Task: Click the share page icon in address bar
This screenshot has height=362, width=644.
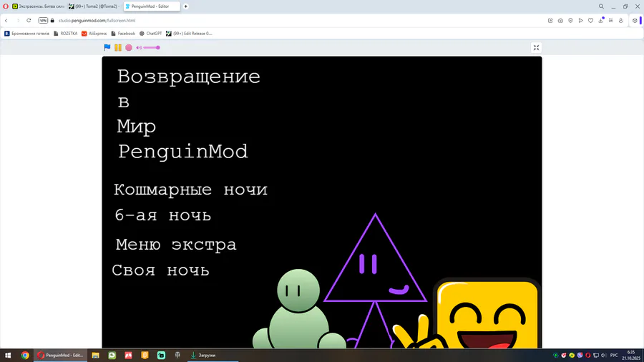Action: 550,21
